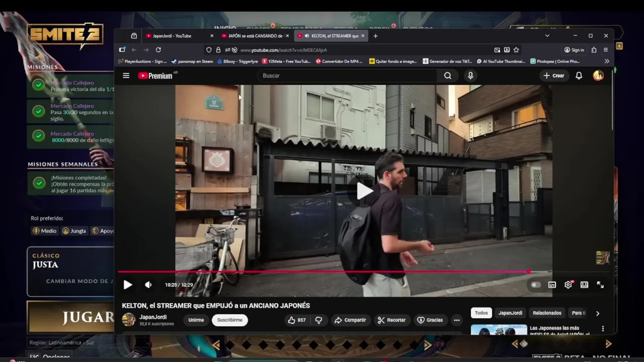Mute the video volume speaker
Image resolution: width=644 pixels, height=362 pixels.
pos(148,285)
